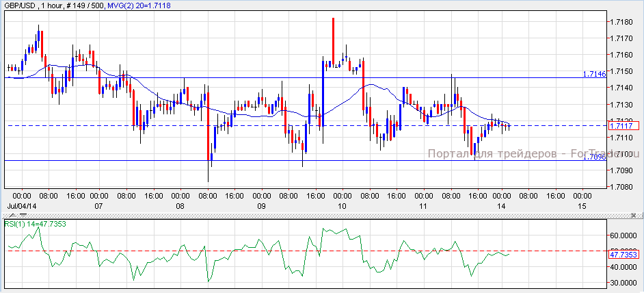Click the 1.7150 price scale label
This screenshot has width=644, height=293.
coord(623,71)
